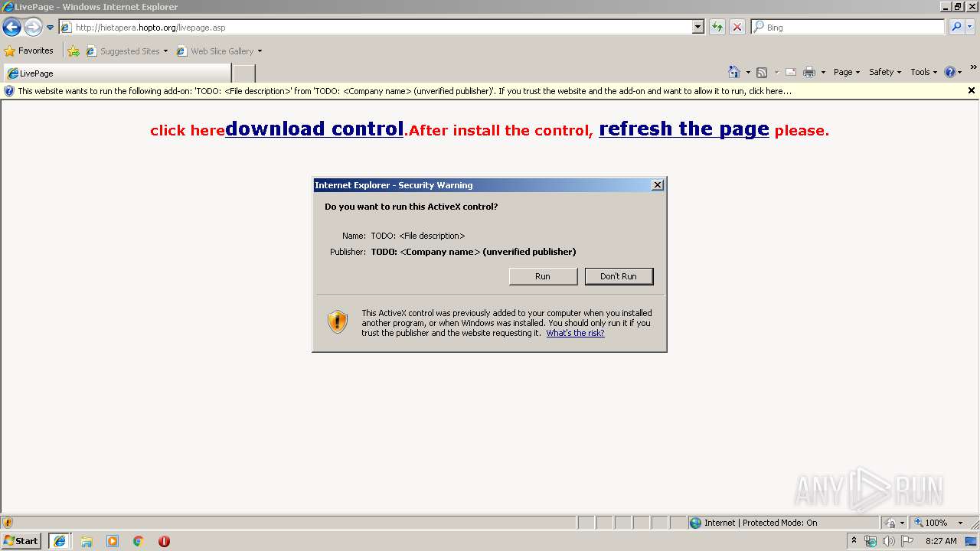The image size is (980, 551).
Task: Open zoom level 100% control
Action: [939, 523]
